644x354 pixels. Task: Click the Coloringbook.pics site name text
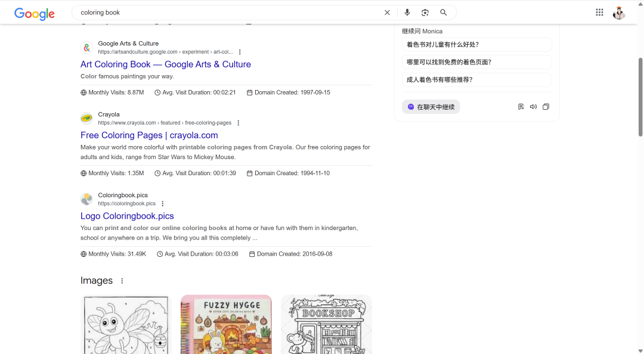click(123, 195)
